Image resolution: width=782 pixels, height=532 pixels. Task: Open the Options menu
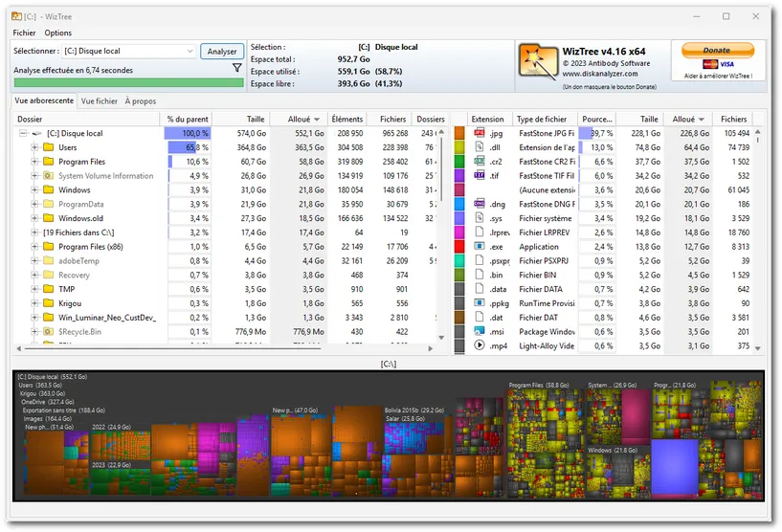coord(57,33)
